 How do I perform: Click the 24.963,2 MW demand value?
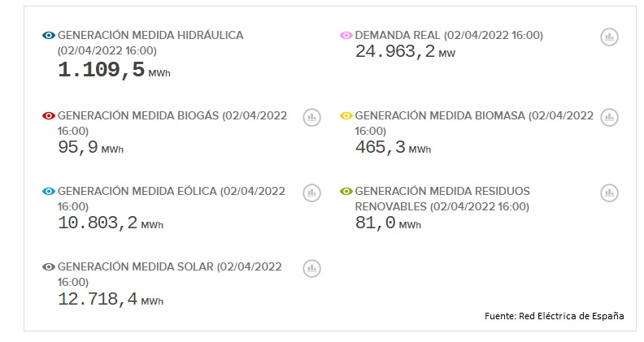[x=406, y=52]
